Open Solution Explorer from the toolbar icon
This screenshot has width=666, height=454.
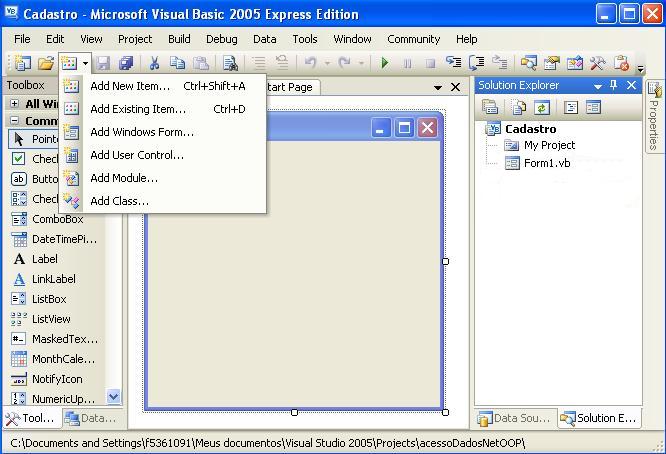(529, 63)
